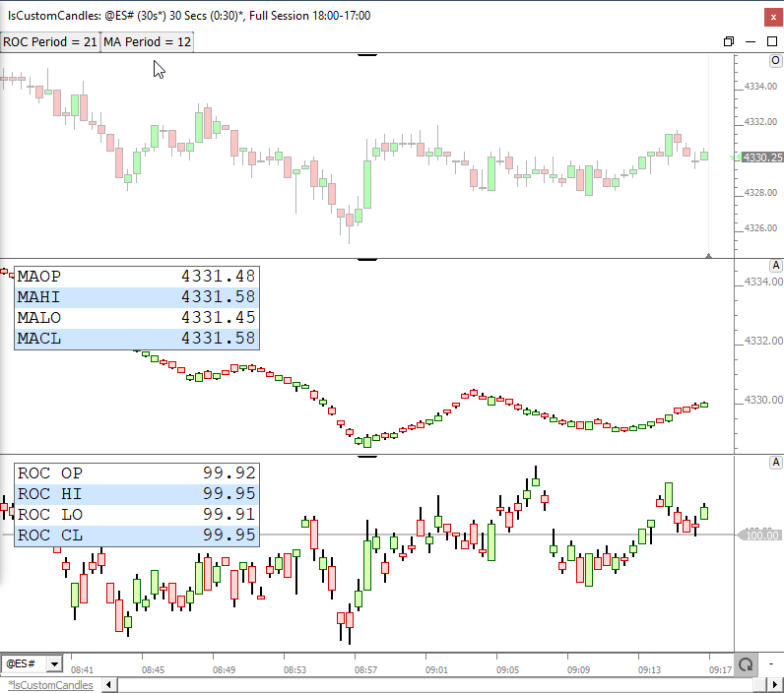Click the 4334.00 label on the top price scale
Screen dimensions: 784x693
click(x=760, y=87)
